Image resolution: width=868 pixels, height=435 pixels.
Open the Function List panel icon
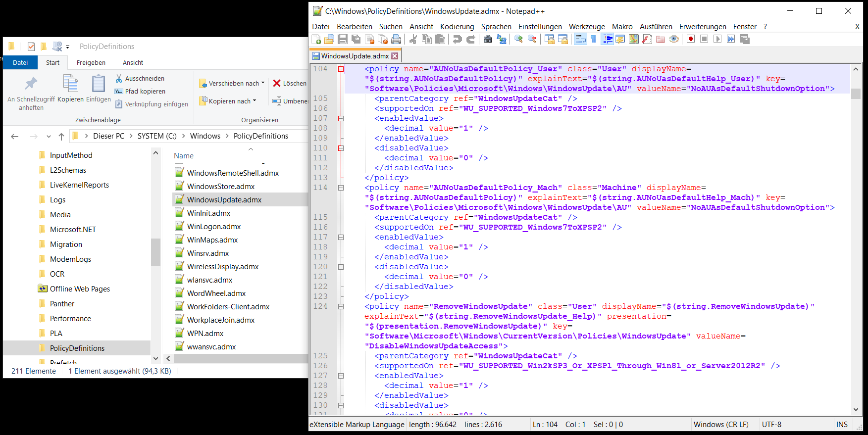pos(647,39)
